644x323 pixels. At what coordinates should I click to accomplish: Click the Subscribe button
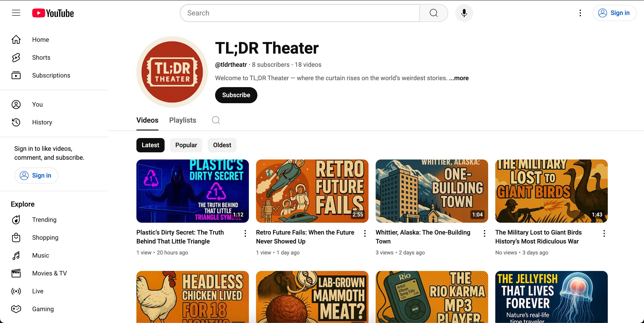click(236, 95)
